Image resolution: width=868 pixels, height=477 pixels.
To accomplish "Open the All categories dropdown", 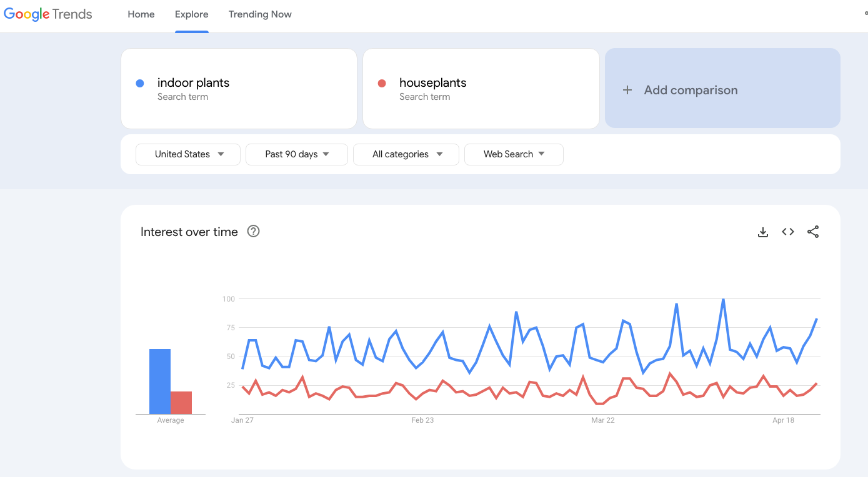I will (x=406, y=154).
